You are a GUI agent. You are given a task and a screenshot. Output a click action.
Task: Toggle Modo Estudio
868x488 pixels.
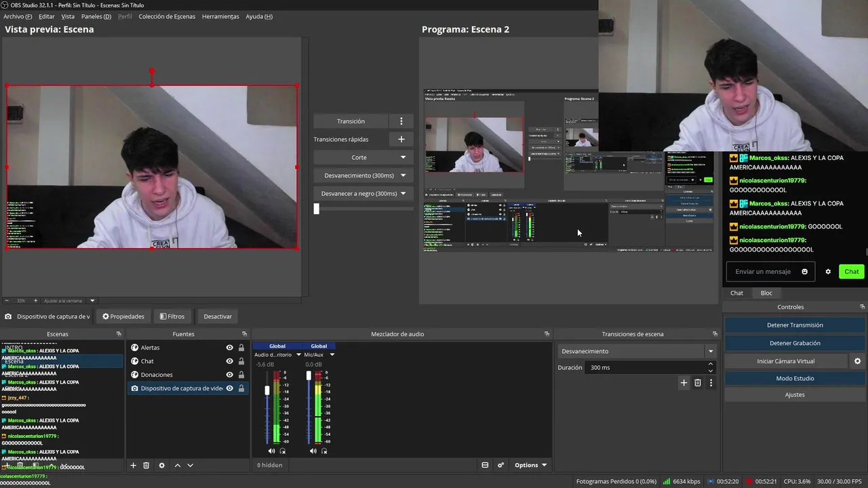coord(795,378)
